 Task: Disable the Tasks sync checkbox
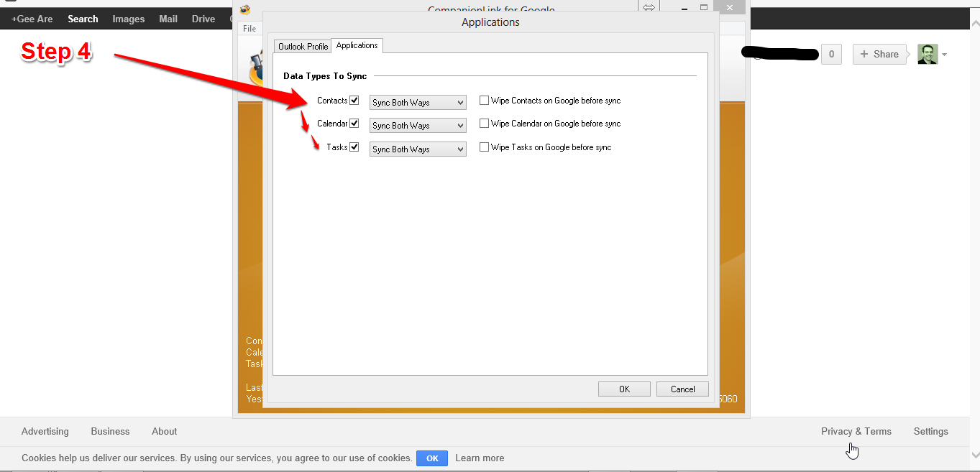(x=354, y=147)
